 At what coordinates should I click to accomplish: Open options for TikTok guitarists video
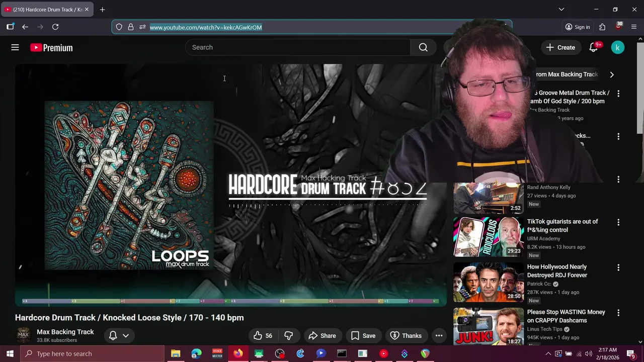pos(618,222)
